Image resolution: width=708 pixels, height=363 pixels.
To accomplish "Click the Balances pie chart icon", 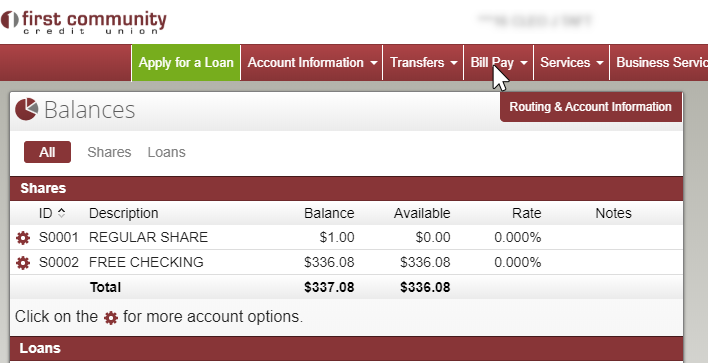I will coord(26,109).
